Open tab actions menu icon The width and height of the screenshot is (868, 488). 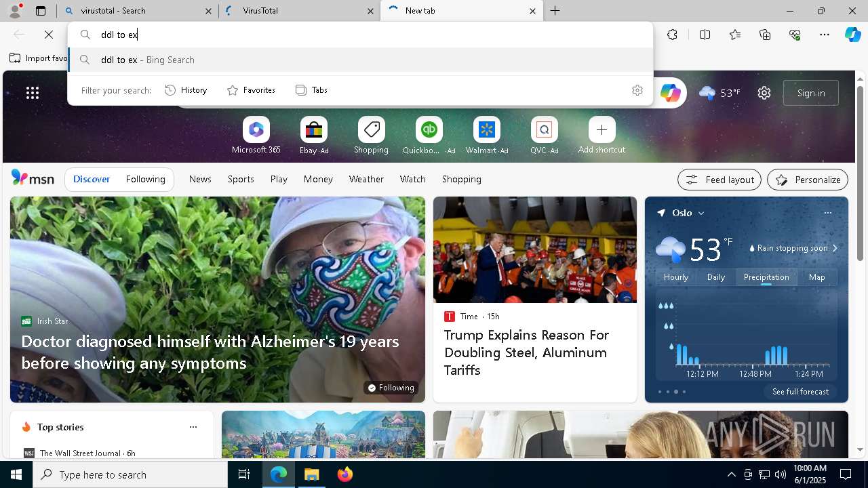(41, 11)
